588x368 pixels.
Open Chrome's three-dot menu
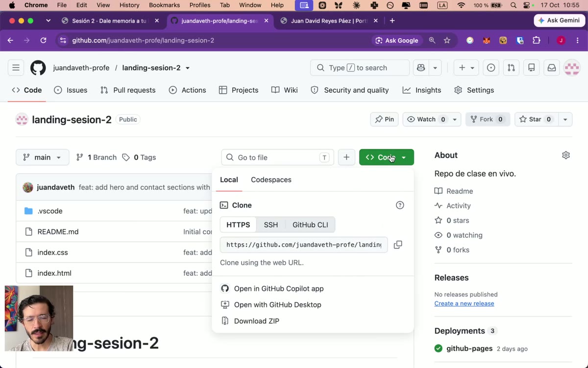click(x=578, y=40)
